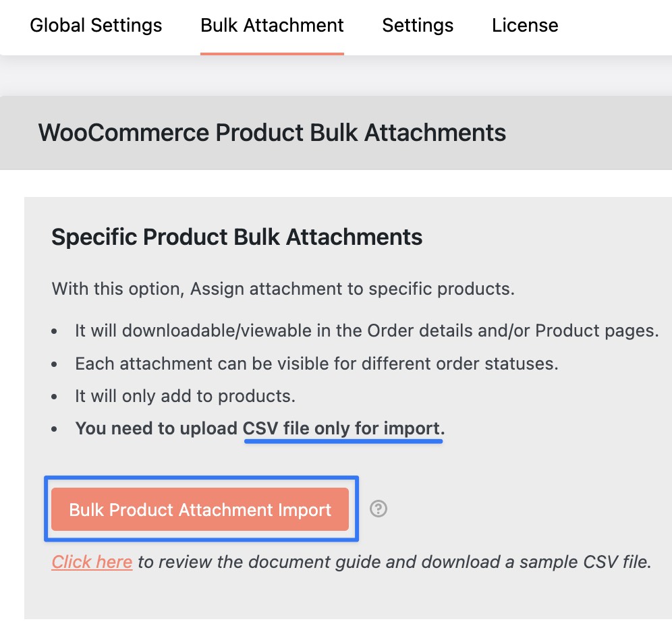Image resolution: width=672 pixels, height=630 pixels.
Task: Click the sentence about assigning attachments to specific products
Action: coord(283,289)
